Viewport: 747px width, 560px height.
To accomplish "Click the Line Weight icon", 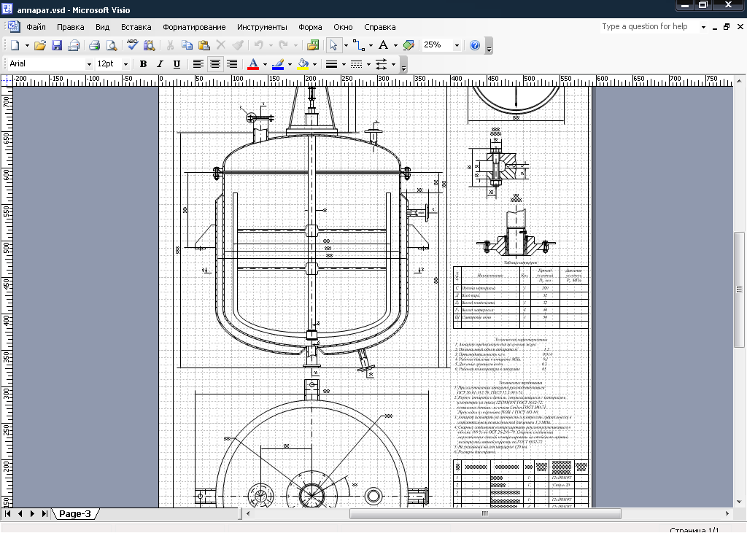I will pyautogui.click(x=332, y=64).
